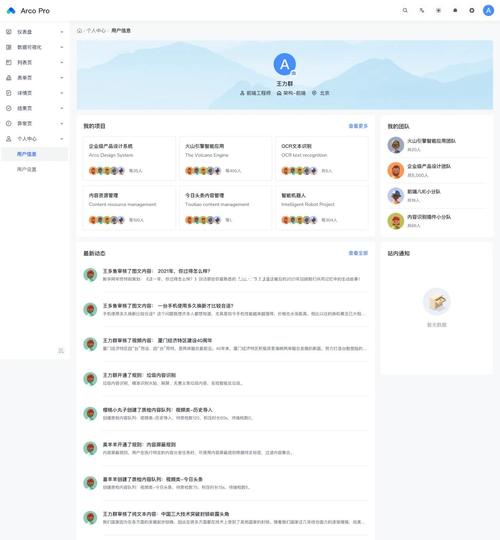
Task: Click 查看全部 link in 最新动态
Action: coord(358,253)
